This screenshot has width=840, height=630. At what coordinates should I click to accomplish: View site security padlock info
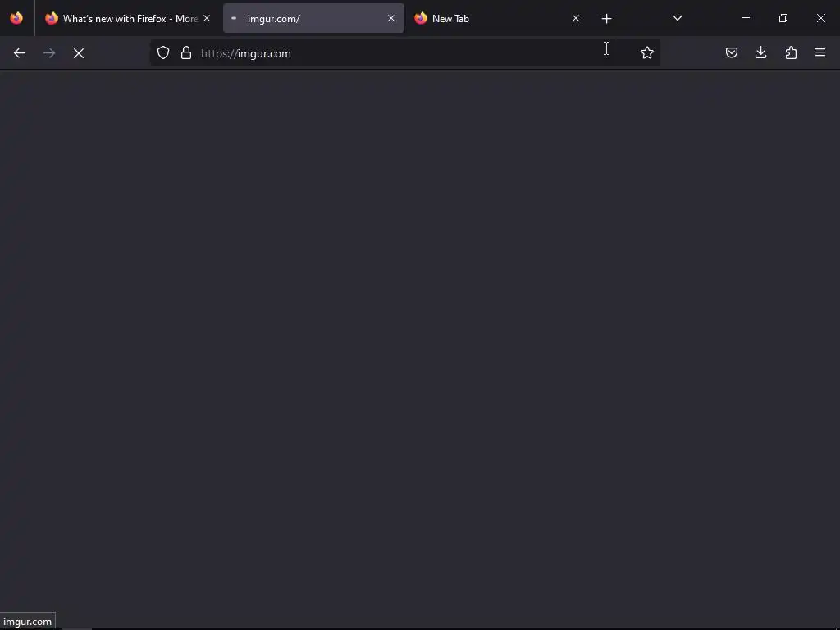pos(186,52)
